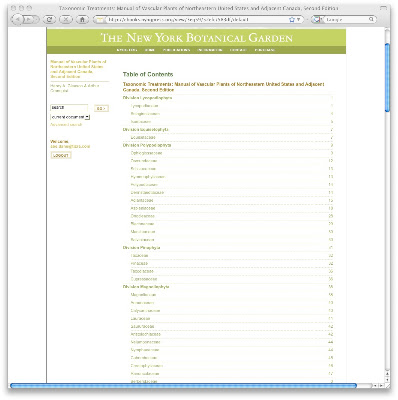Screen dimensions: 398x400
Task: Open the Saururaceae entry
Action: coord(142,326)
